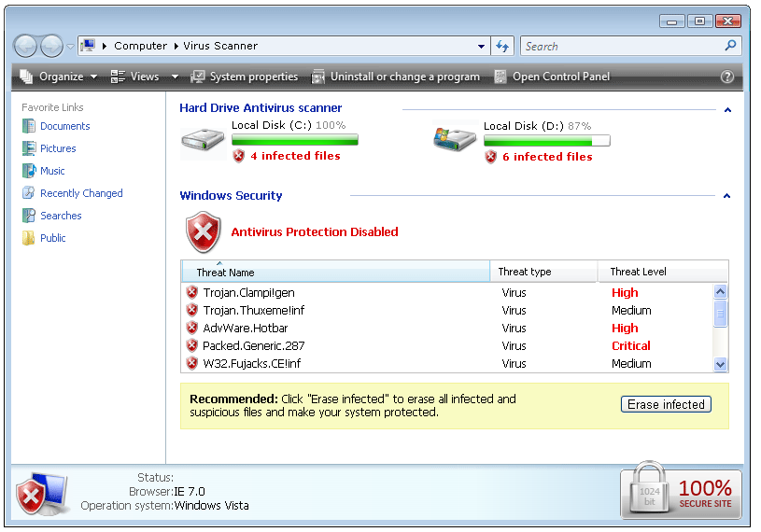Open Public in Favorite Links

pos(53,238)
